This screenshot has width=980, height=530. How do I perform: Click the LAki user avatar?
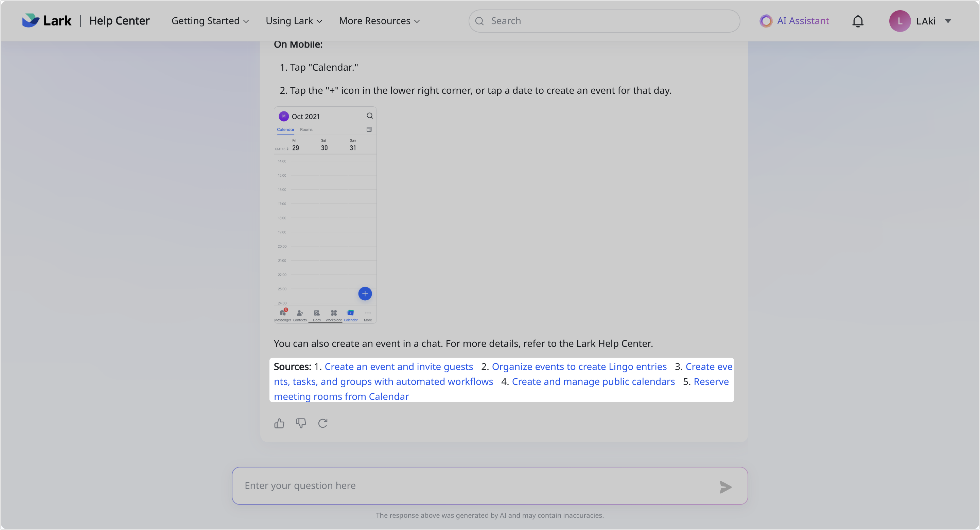900,21
